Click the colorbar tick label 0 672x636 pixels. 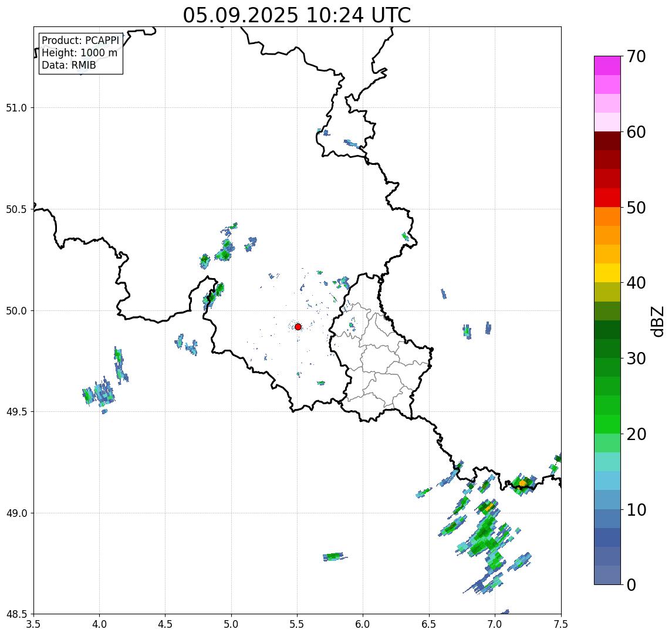click(x=632, y=584)
